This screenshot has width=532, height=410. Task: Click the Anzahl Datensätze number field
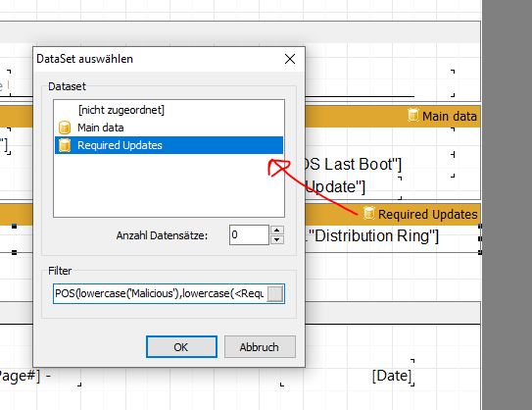250,234
